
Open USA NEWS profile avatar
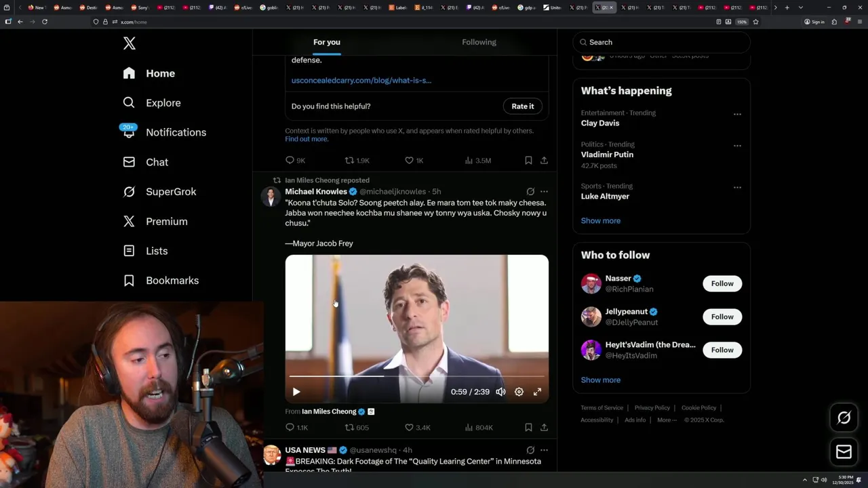[272, 455]
